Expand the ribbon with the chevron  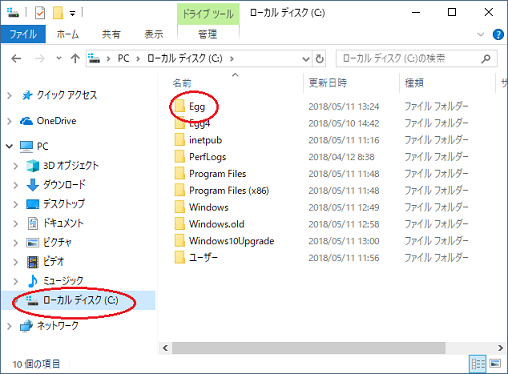click(480, 34)
